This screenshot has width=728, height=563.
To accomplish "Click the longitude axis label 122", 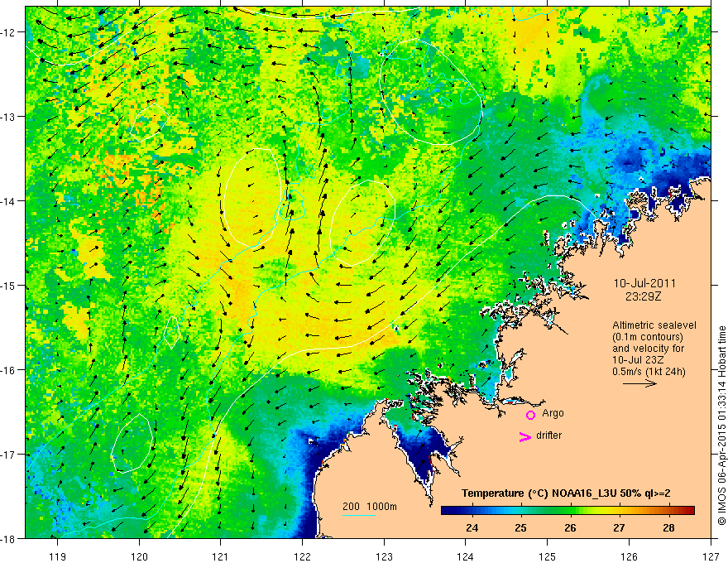I will point(302,556).
